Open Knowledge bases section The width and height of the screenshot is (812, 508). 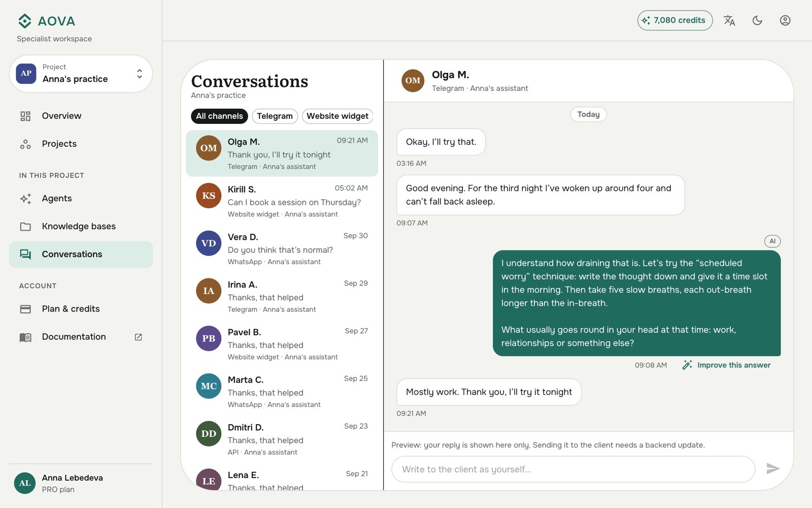pyautogui.click(x=81, y=227)
